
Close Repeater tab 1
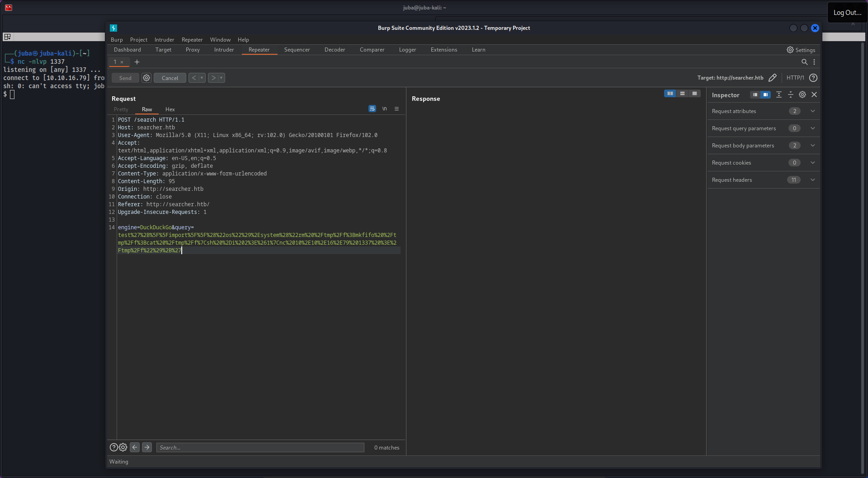[122, 62]
